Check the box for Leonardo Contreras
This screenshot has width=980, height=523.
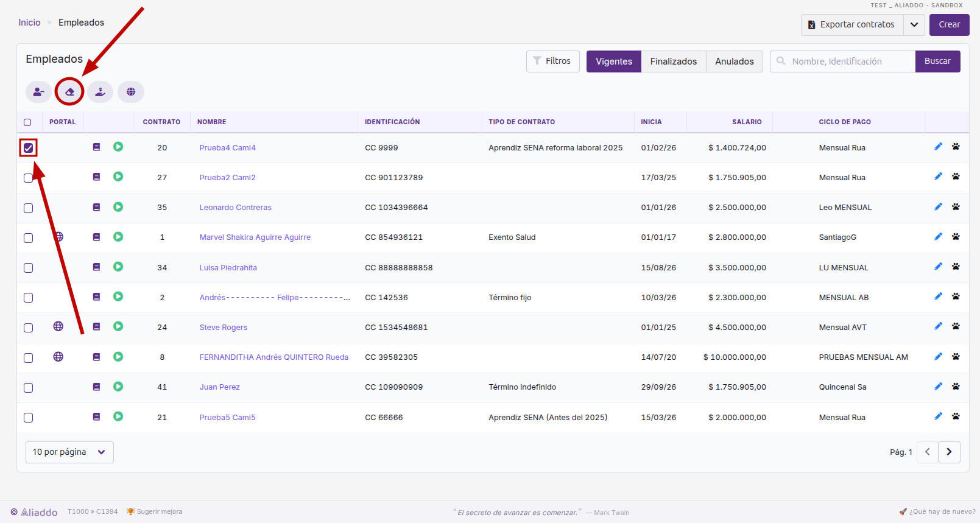click(x=29, y=208)
